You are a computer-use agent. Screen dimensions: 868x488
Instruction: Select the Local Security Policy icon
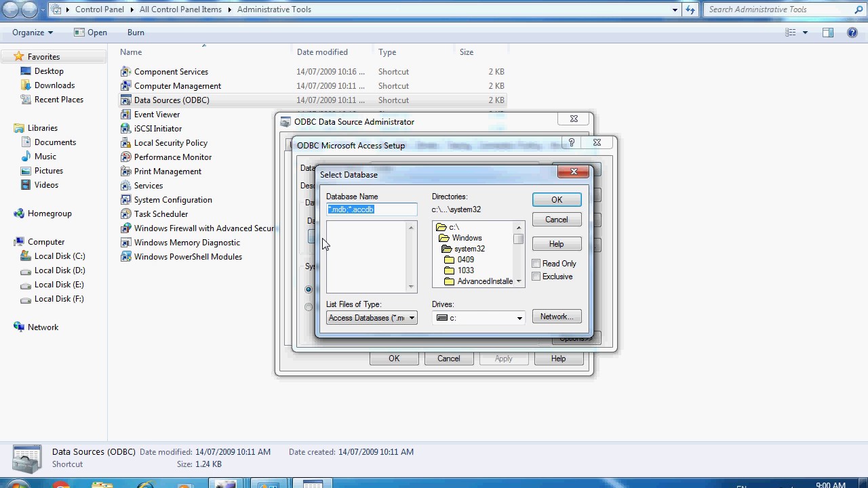125,142
